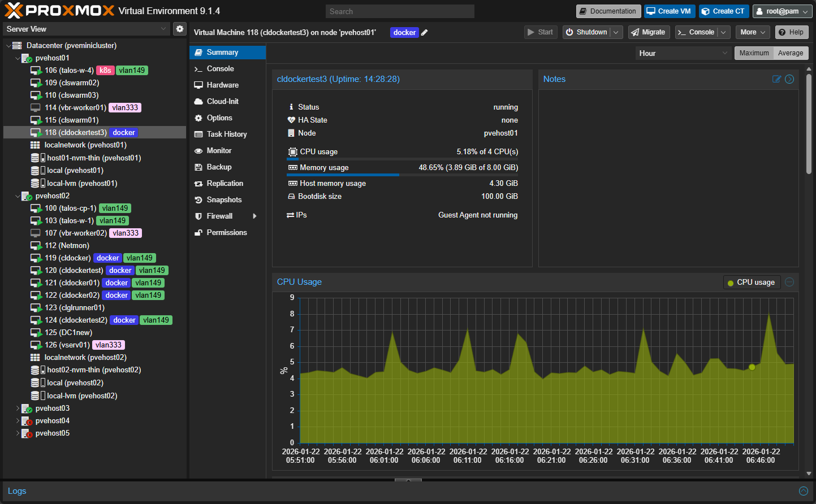Open the Shutdown dropdown arrow

[616, 32]
